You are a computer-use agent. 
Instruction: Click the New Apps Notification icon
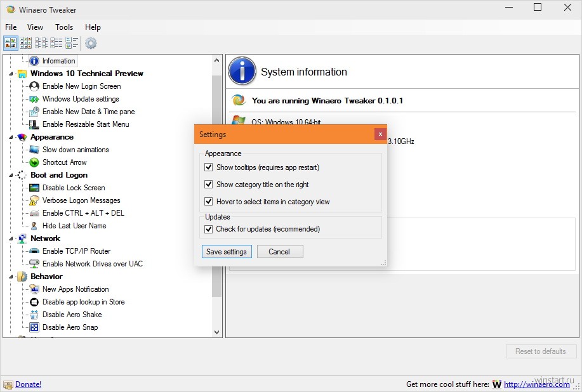(34, 289)
